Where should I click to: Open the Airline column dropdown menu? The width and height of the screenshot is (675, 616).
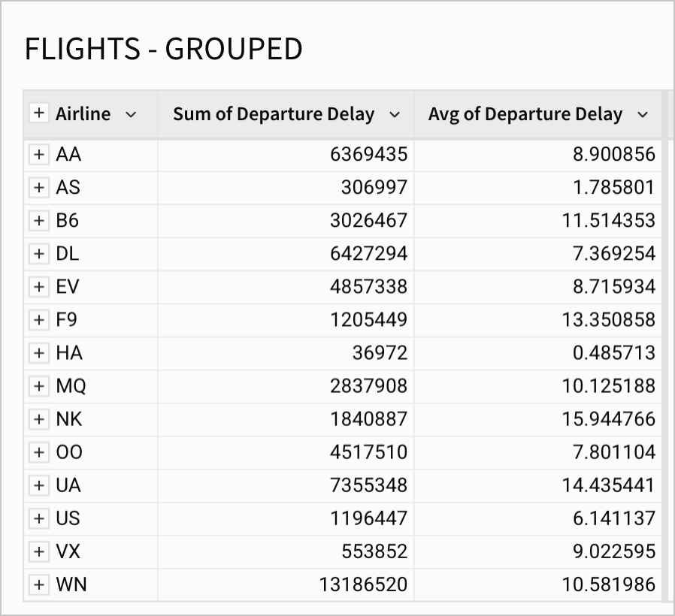(x=131, y=114)
